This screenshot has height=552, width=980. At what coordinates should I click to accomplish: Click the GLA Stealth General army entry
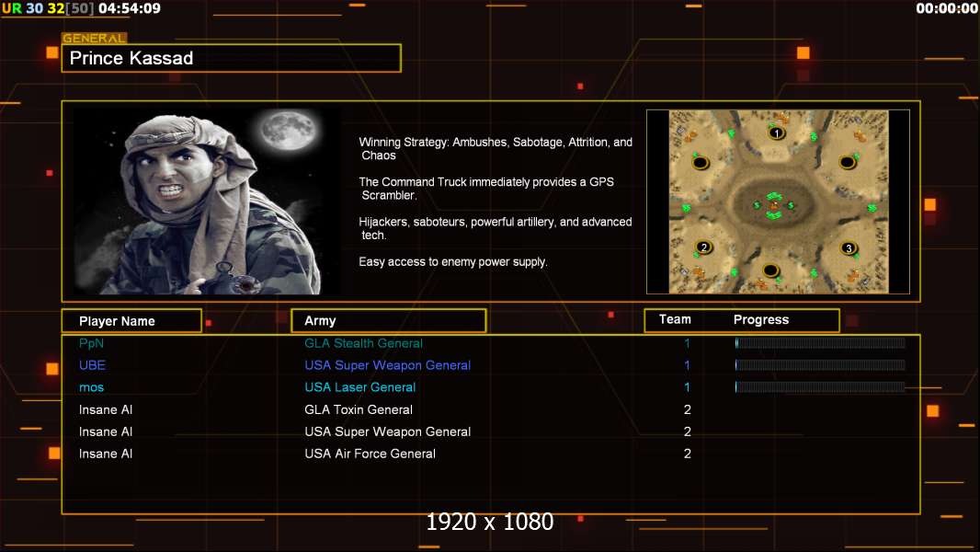pos(363,343)
